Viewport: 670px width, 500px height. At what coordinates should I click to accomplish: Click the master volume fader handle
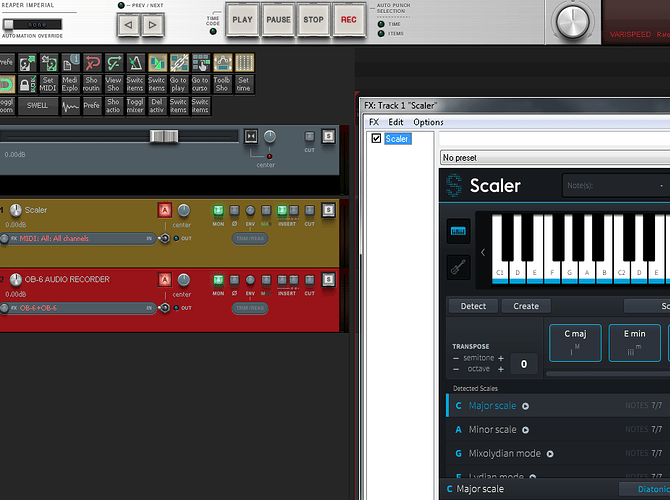coord(164,136)
